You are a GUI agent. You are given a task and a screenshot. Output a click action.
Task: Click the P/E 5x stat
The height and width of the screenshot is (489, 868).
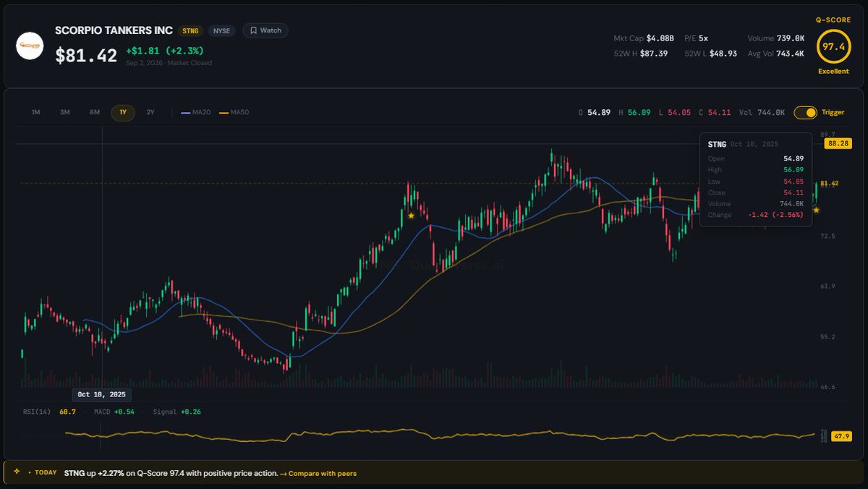(x=696, y=38)
